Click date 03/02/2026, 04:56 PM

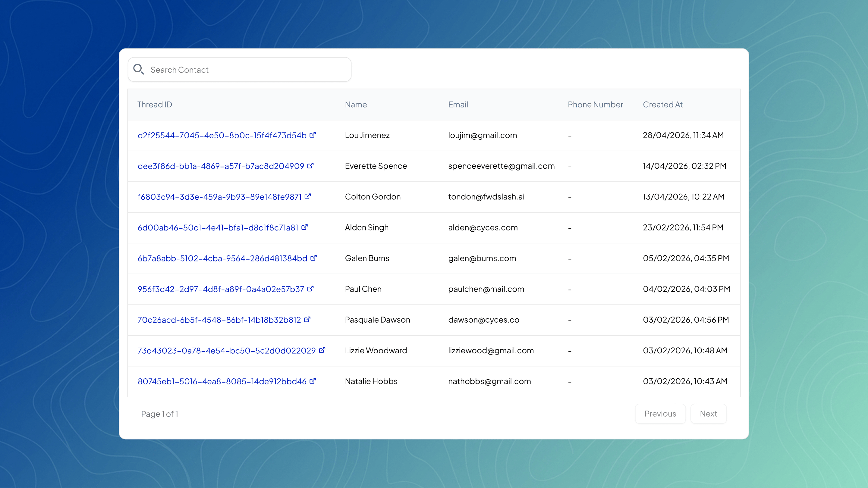(686, 320)
